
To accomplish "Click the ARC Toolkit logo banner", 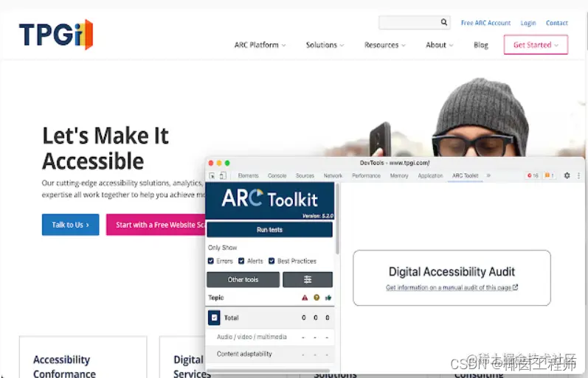I will tap(269, 201).
